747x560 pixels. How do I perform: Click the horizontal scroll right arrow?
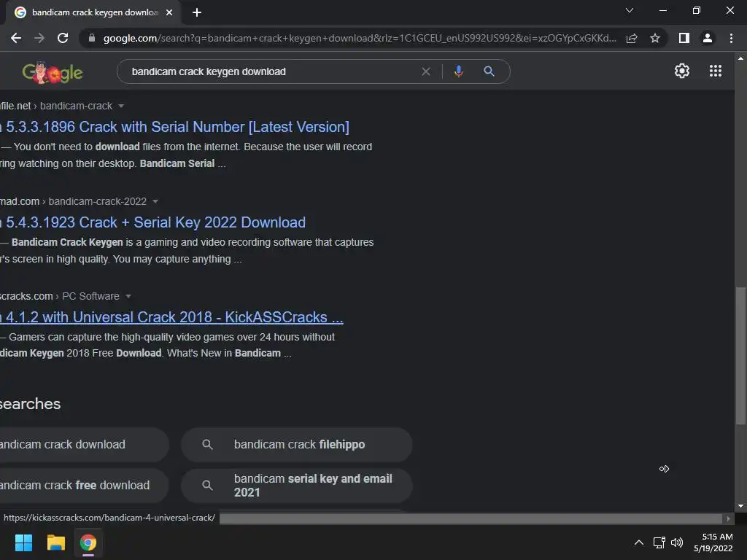729,518
